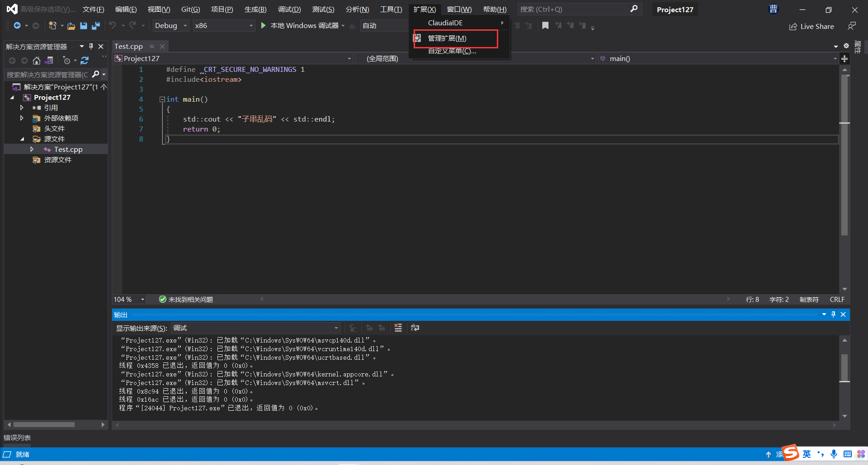
Task: Expand the 引用 tree node
Action: pyautogui.click(x=22, y=108)
